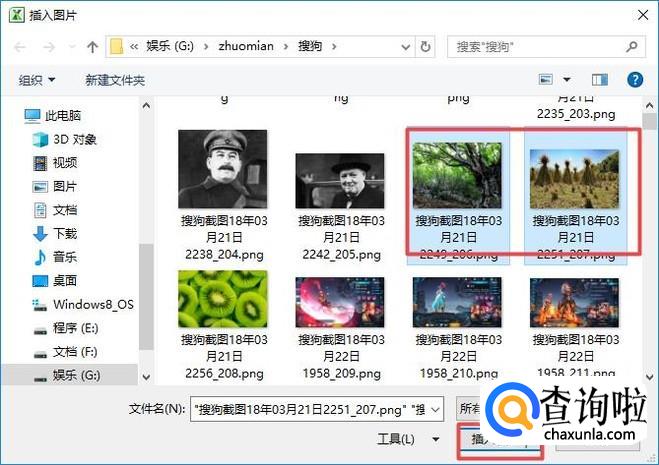659x465 pixels.
Task: Expand chevron after 娱乐 (G:) breadcrumb
Action: pyautogui.click(x=206, y=46)
